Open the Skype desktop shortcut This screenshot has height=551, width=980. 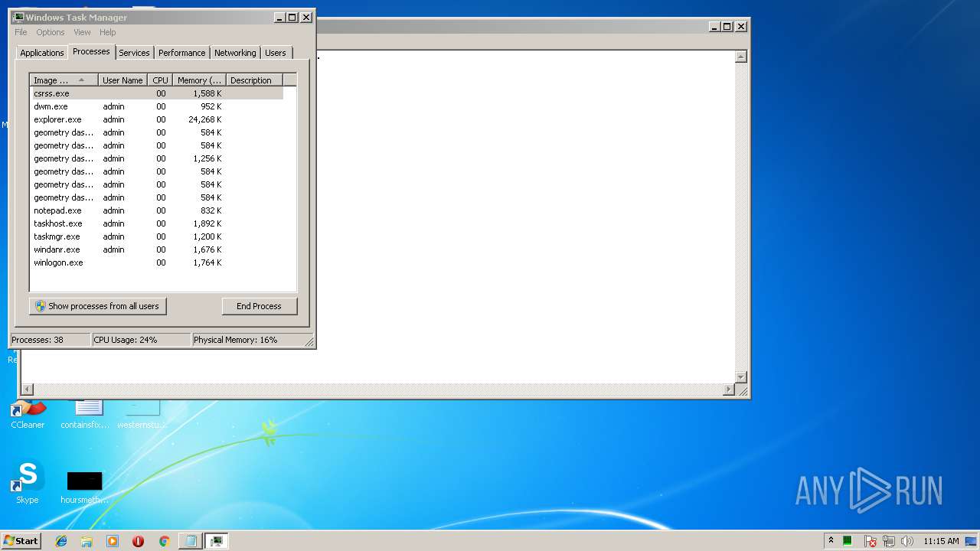28,482
